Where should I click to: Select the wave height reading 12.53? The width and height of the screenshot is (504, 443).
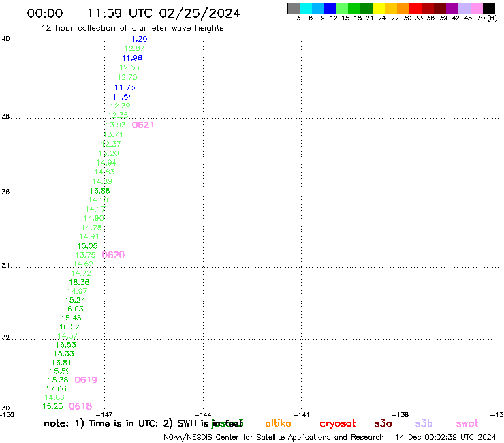(129, 67)
